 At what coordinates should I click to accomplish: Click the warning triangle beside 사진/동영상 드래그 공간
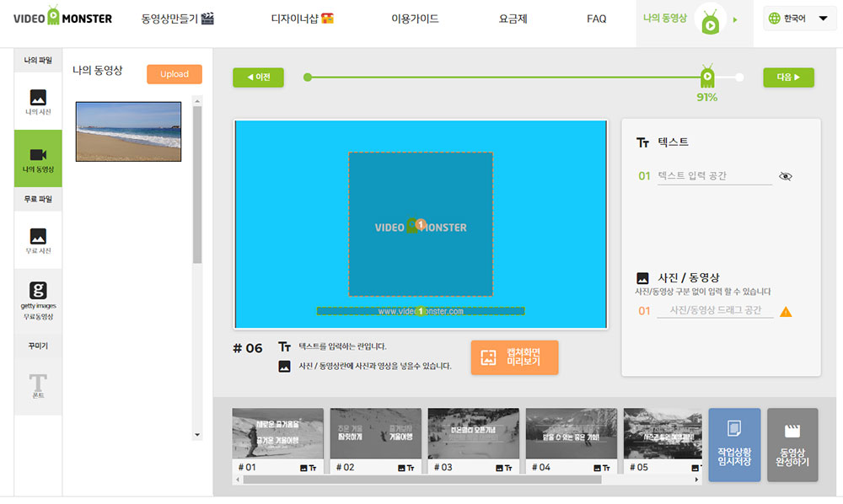pyautogui.click(x=786, y=312)
